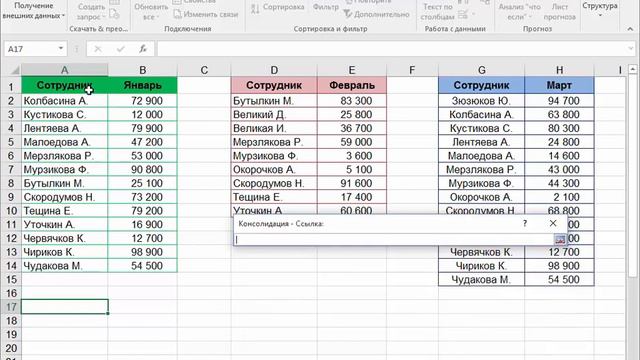Click the Фильтр ribbon command
This screenshot has height=360, width=640.
click(x=326, y=7)
